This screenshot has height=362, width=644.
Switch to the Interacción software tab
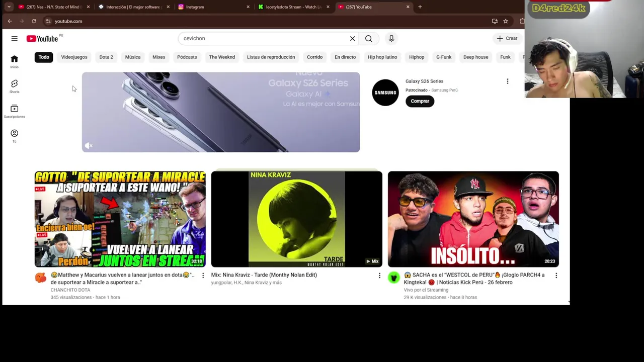coord(134,7)
